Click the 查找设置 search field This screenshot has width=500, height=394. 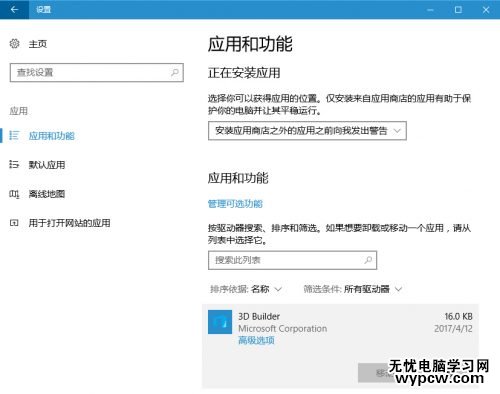pos(97,72)
